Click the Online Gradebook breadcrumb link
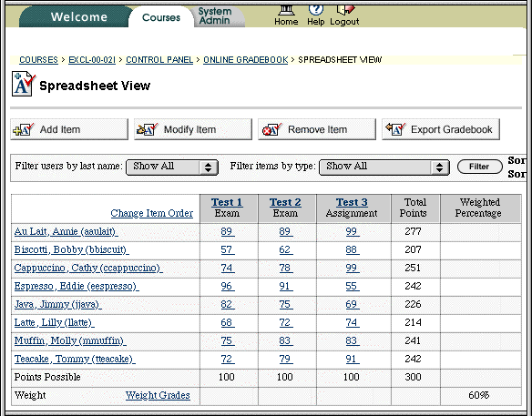532x416 pixels. click(246, 60)
